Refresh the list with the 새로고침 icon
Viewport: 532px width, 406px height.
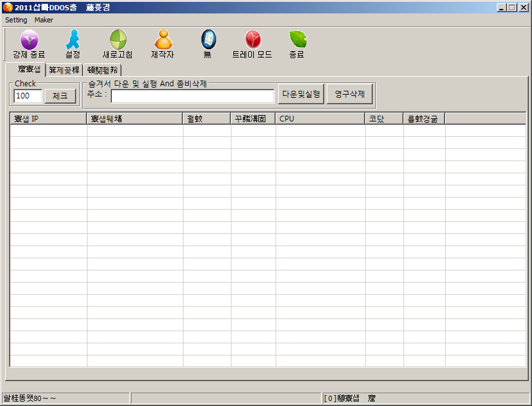pyautogui.click(x=118, y=40)
